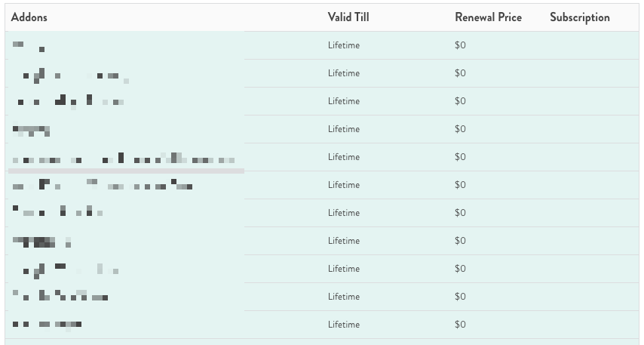
Task: Click the Valid Till column header
Action: coord(348,17)
